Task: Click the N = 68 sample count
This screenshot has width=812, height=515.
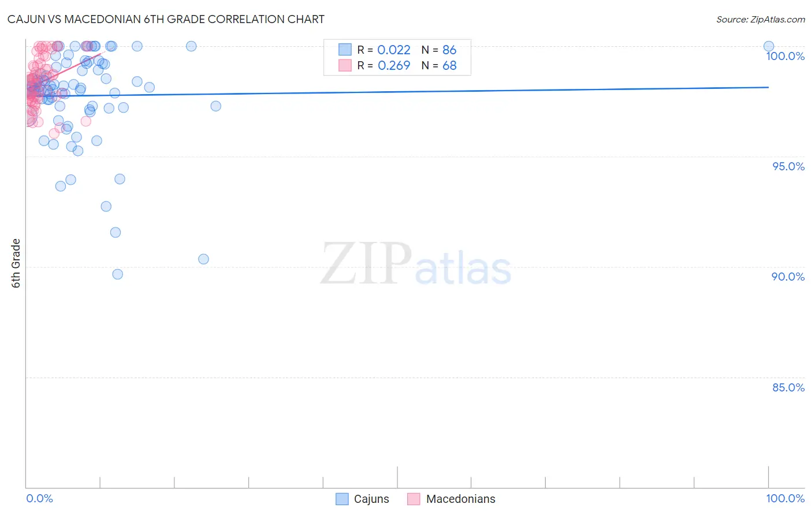Action: point(439,65)
